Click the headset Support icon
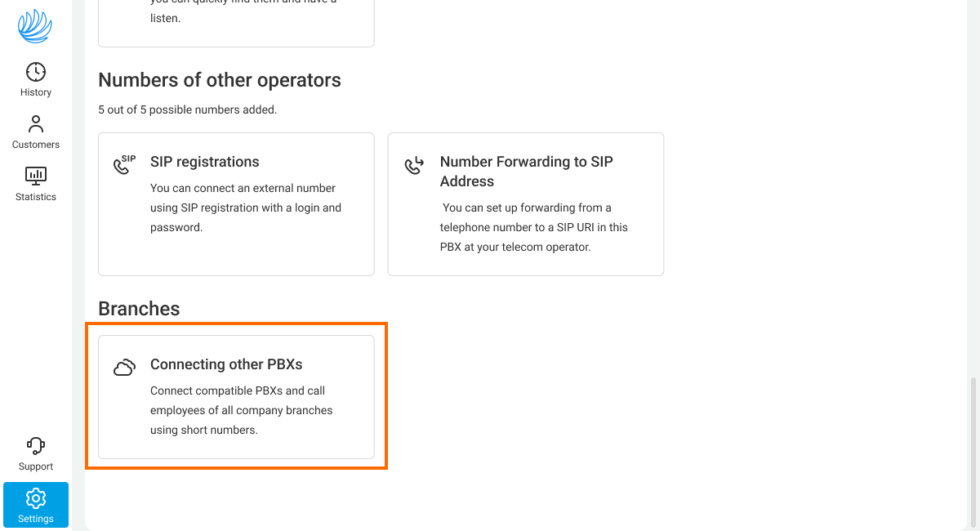The height and width of the screenshot is (531, 980). coord(36,446)
